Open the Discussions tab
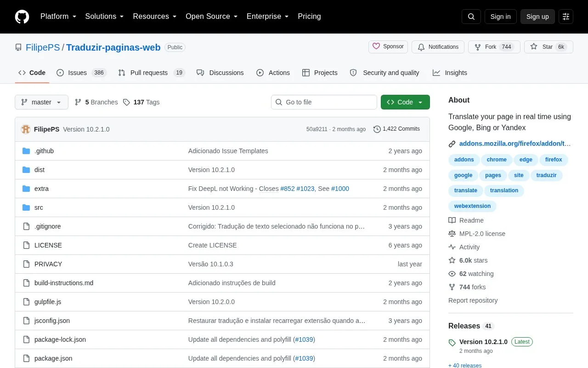The image size is (588, 368). [x=220, y=73]
